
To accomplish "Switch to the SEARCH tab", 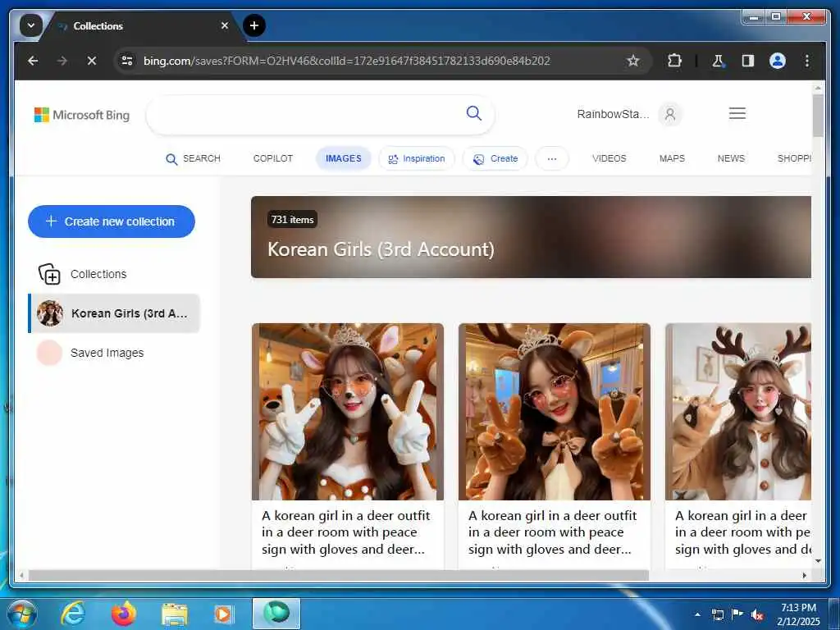I will click(x=193, y=158).
